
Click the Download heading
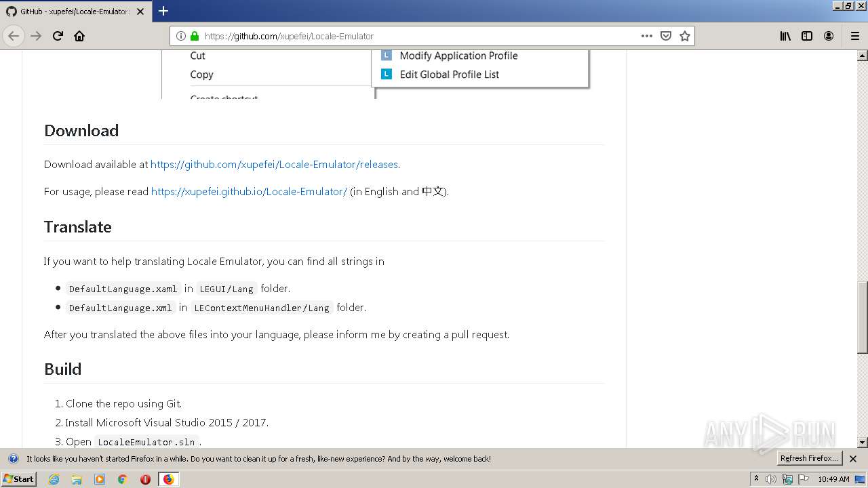(81, 130)
